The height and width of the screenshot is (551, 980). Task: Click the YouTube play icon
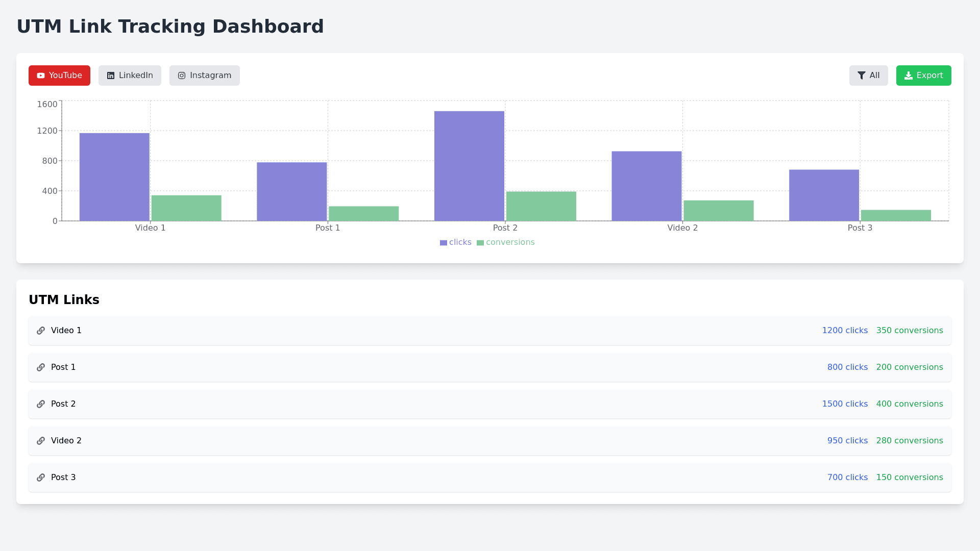(41, 76)
